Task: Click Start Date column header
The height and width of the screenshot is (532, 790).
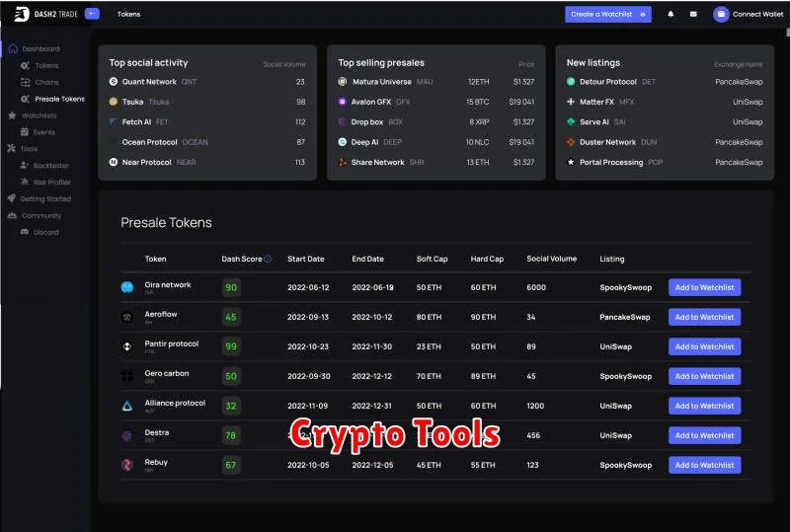Action: pyautogui.click(x=306, y=259)
